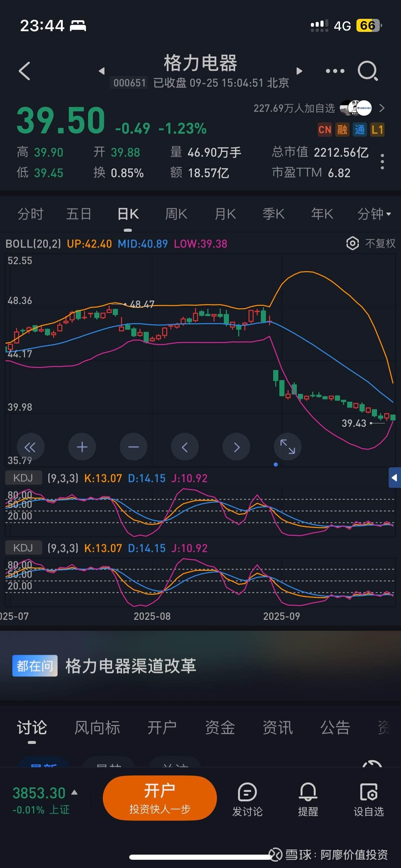Switch to next stock with right triangle
Screen dimensions: 401x868
pyautogui.click(x=299, y=71)
